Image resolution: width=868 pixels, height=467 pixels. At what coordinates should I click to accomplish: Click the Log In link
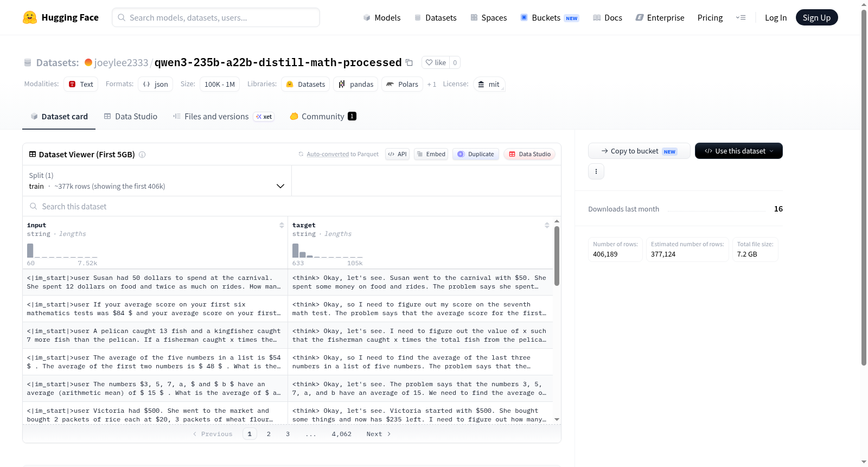click(776, 17)
